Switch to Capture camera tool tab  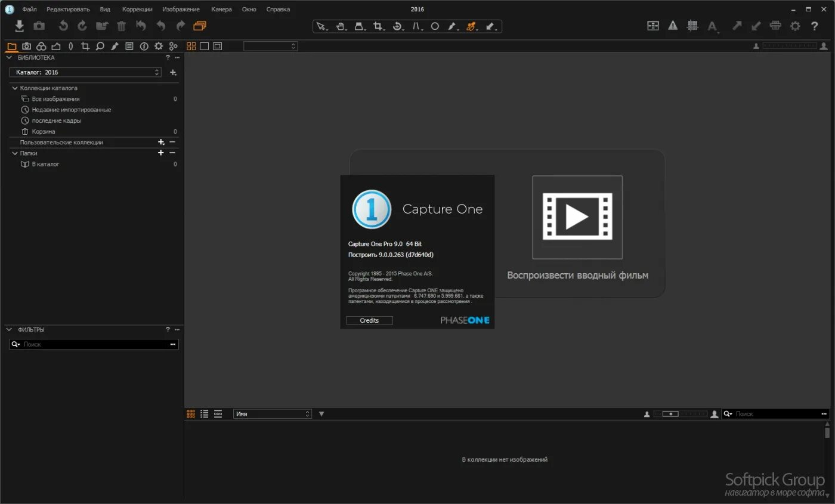[x=27, y=46]
